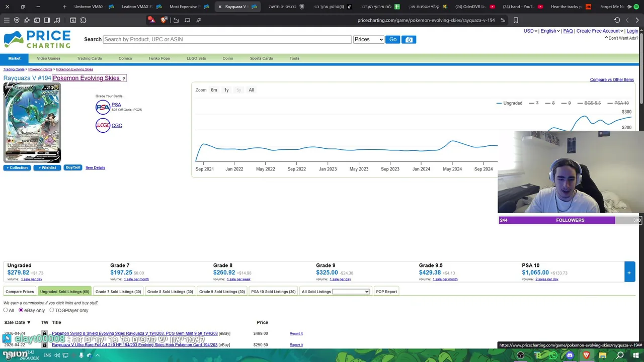Open the 'Compare vs Other Items' link

612,79
